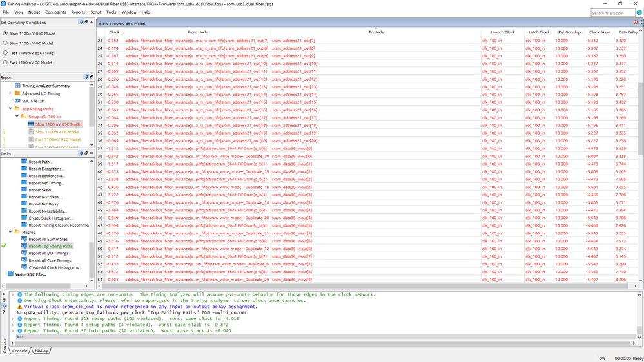The image size is (644, 362).
Task: Collapse the Top Failing Paths folder
Action: point(10,109)
